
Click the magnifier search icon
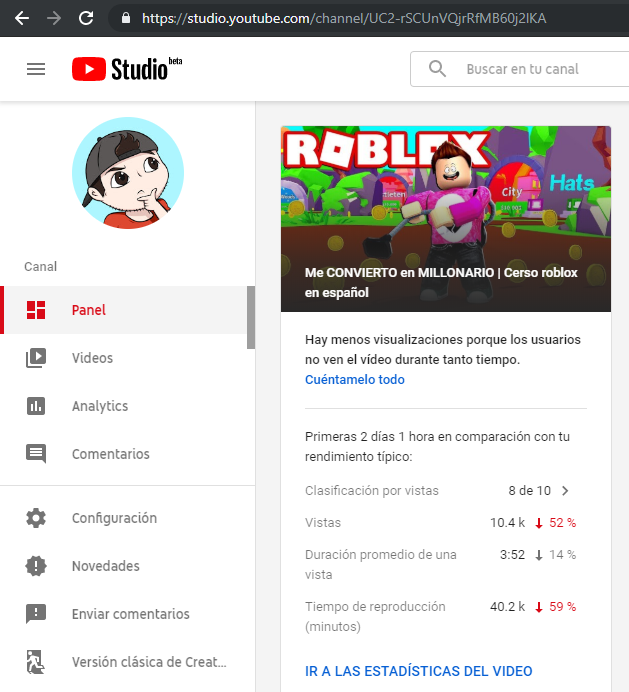(x=437, y=69)
